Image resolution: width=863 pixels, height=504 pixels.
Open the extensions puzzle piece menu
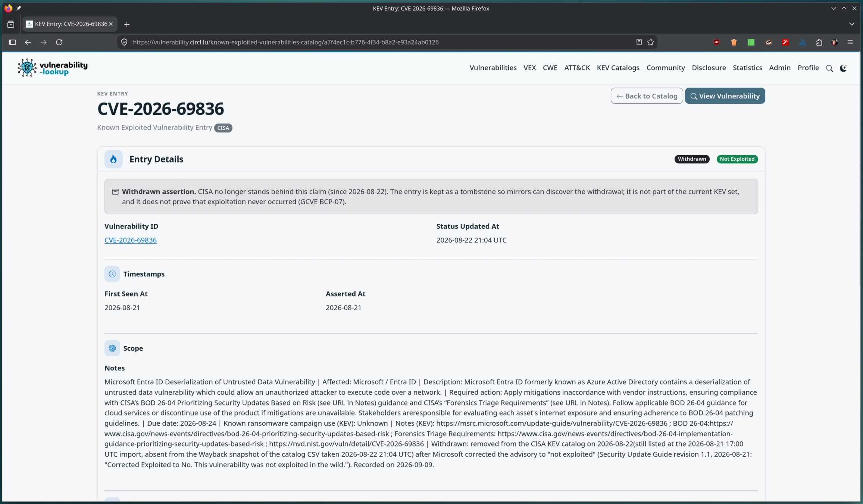click(x=819, y=42)
